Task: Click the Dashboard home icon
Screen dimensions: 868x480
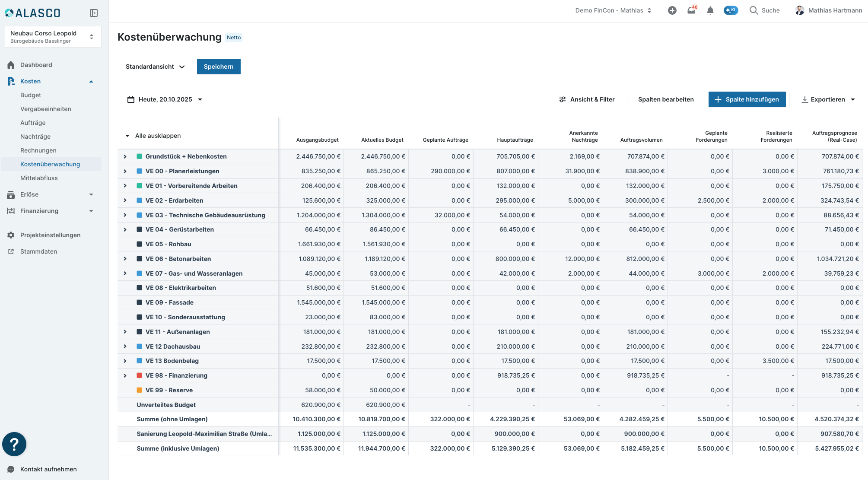Action: 11,65
